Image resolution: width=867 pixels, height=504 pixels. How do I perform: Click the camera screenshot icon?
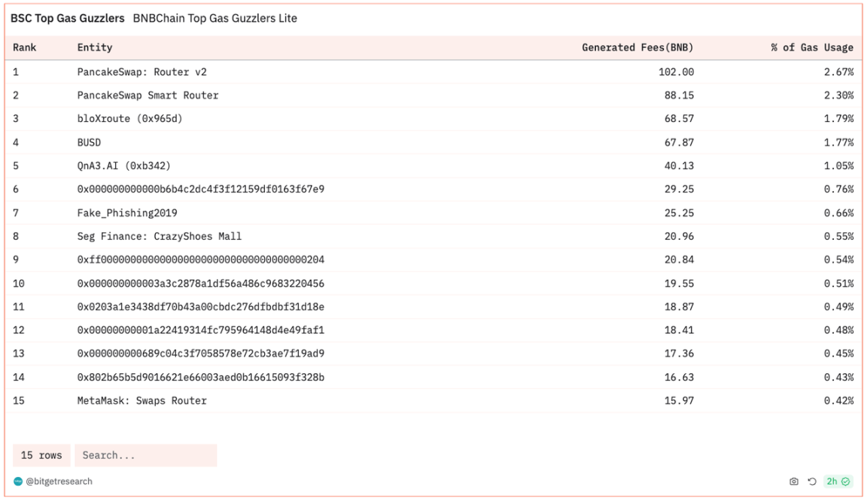pyautogui.click(x=793, y=481)
